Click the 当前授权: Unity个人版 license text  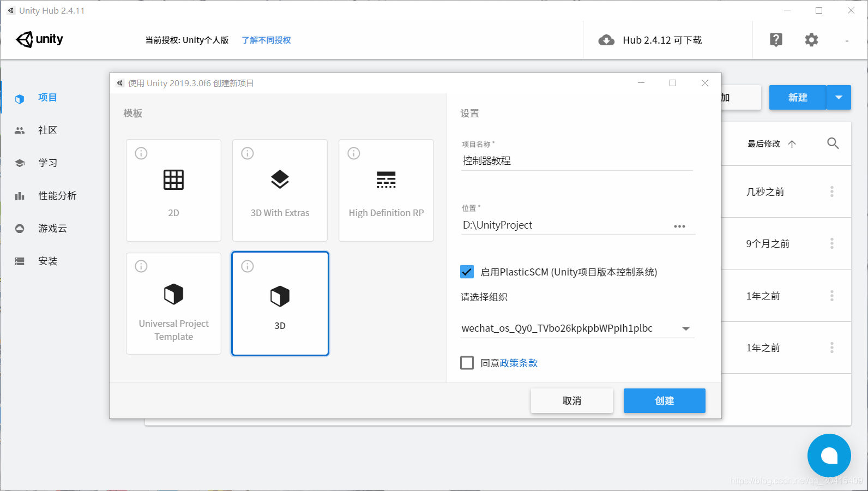187,40
